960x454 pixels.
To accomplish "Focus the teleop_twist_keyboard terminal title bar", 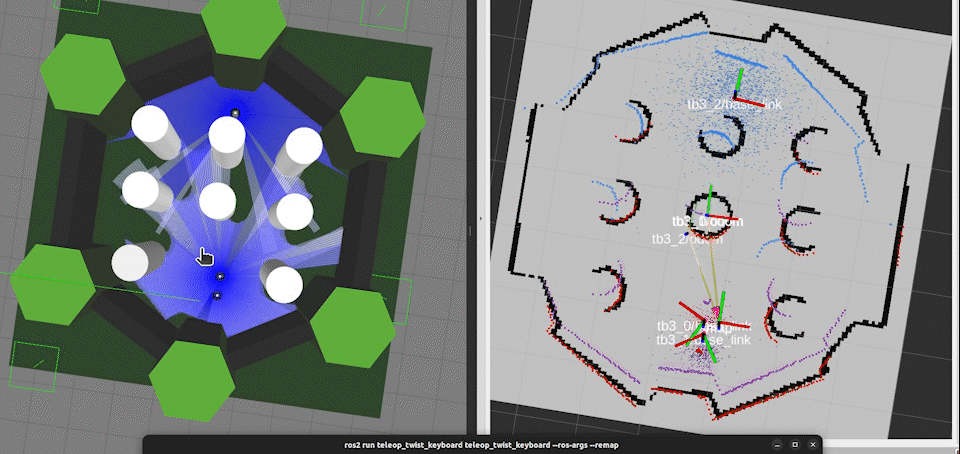I will (483, 445).
